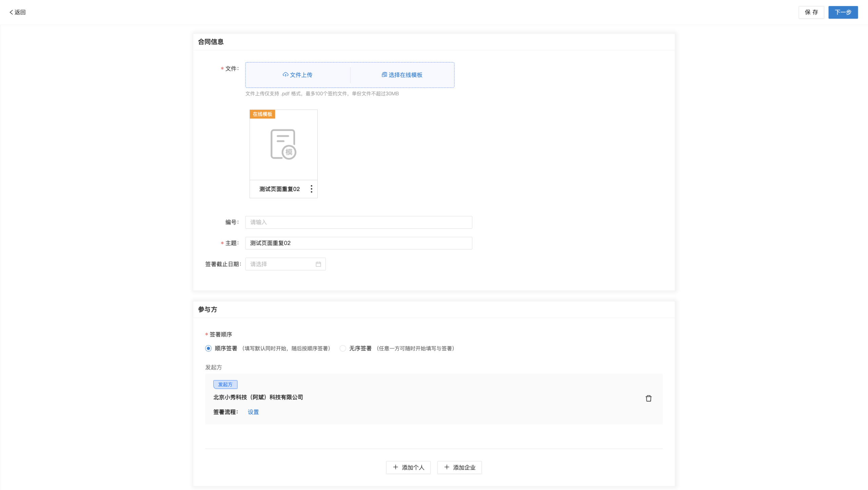Click the 下一步 button

[x=843, y=12]
